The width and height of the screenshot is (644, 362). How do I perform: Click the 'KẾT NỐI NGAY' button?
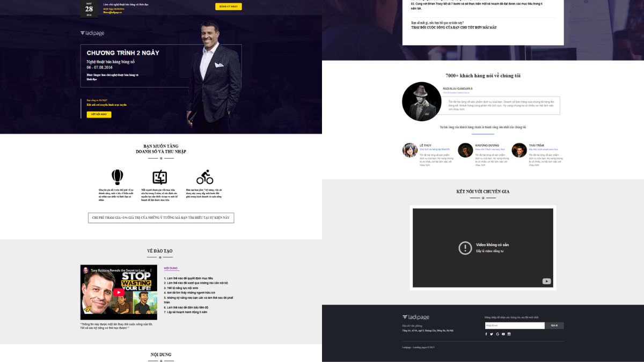[x=99, y=114]
